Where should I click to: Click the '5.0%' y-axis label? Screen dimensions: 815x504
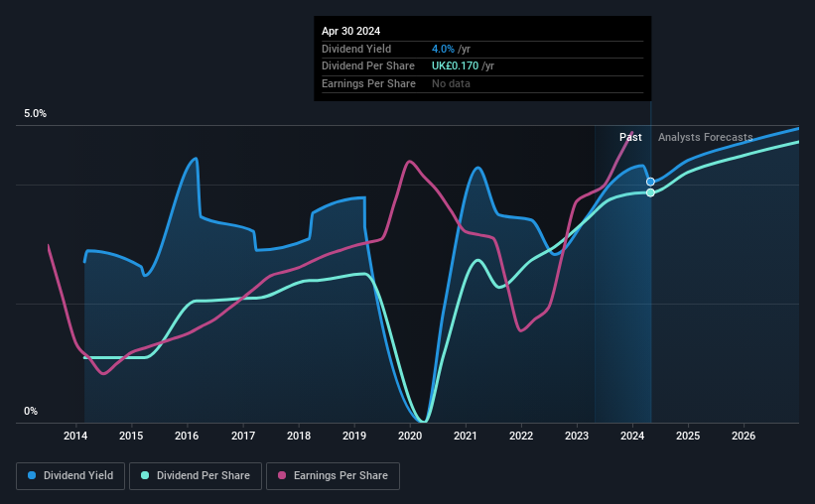(35, 114)
